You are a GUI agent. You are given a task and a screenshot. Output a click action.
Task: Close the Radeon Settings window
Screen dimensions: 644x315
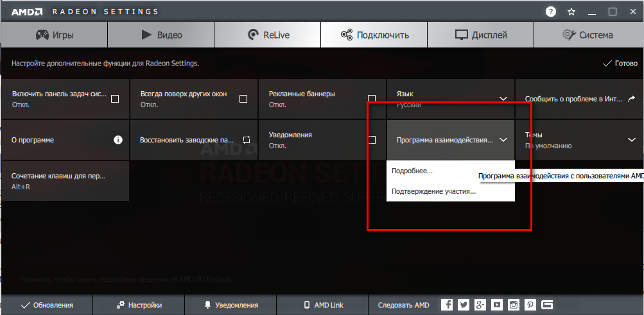(x=633, y=12)
